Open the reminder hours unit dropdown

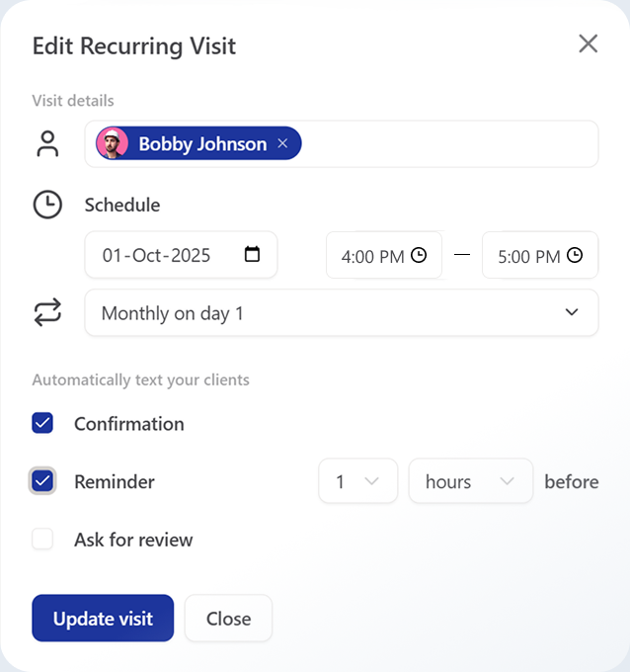coord(470,482)
